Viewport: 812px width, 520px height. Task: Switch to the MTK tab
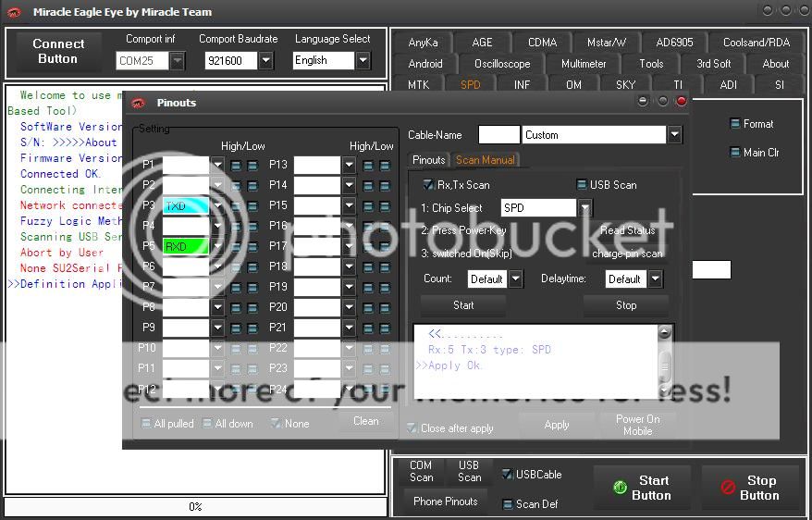click(x=418, y=85)
